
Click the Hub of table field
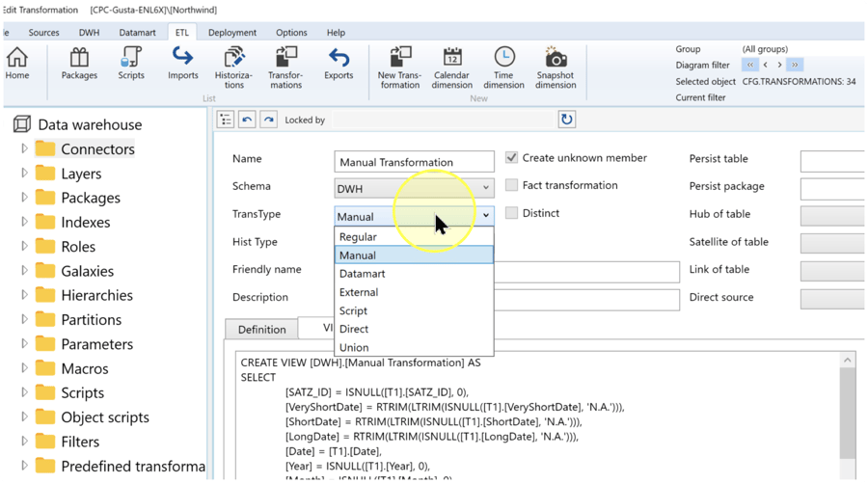pos(832,215)
